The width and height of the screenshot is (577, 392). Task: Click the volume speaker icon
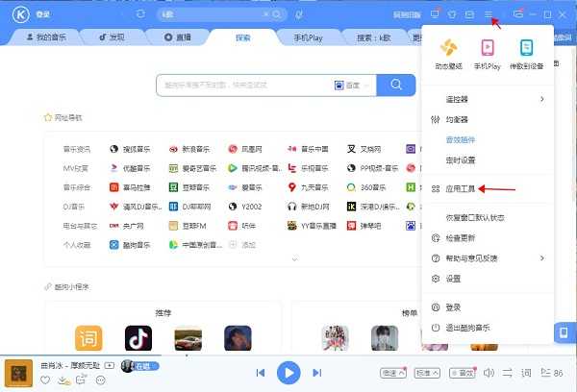tap(489, 373)
